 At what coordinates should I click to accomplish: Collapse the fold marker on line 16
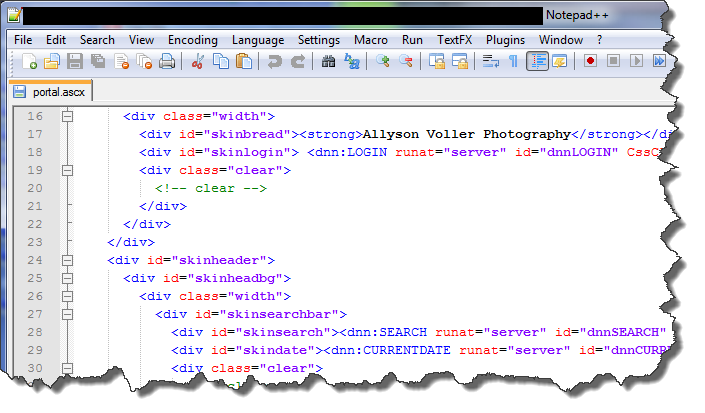68,116
